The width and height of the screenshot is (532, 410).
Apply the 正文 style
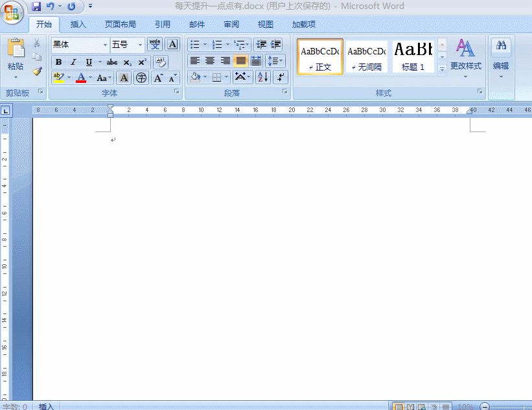pyautogui.click(x=320, y=56)
